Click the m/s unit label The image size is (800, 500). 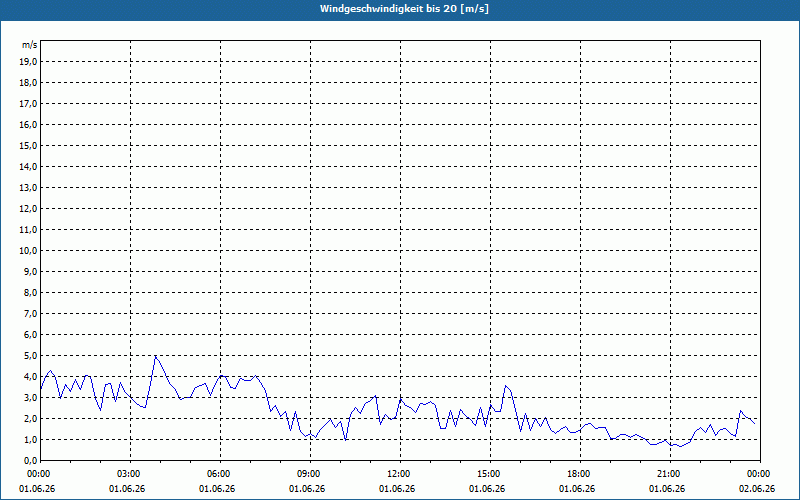(30, 45)
